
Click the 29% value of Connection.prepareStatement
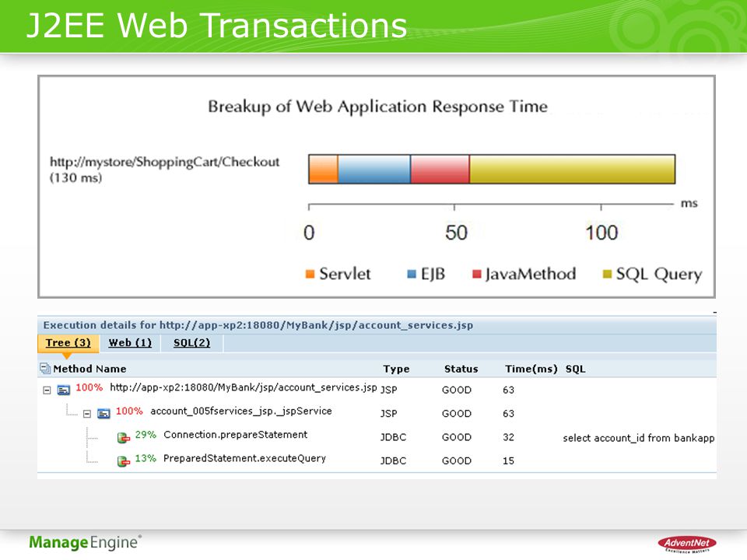[146, 435]
